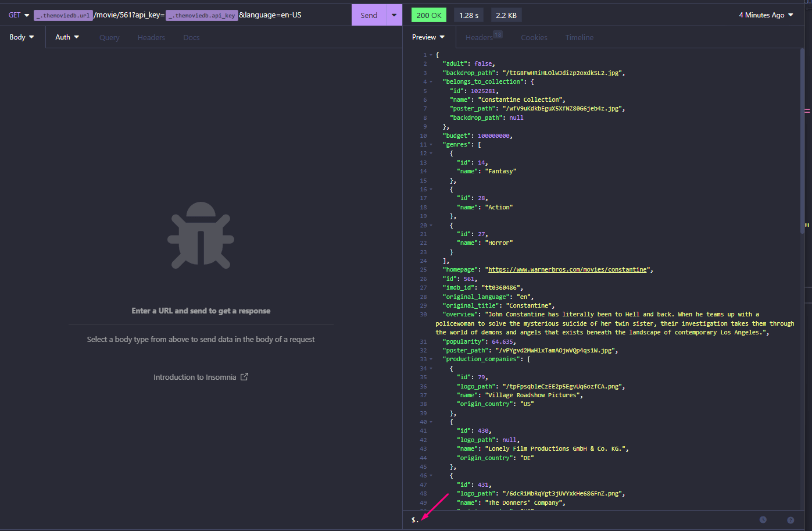The width and height of the screenshot is (812, 531).
Task: Click the "Horror" genre name
Action: pyautogui.click(x=499, y=243)
